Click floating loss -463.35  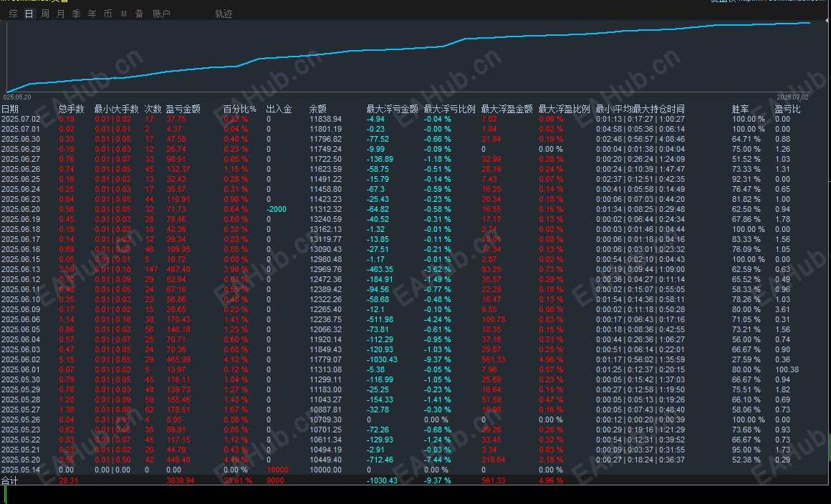coord(380,269)
